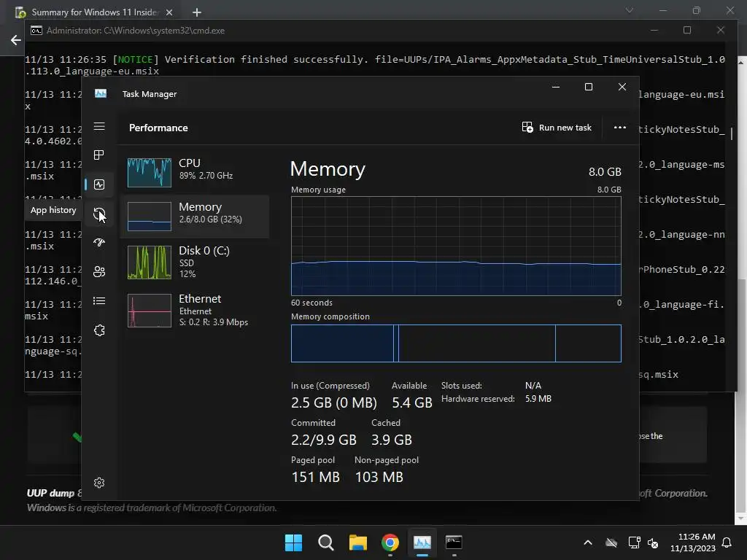The width and height of the screenshot is (747, 560).
Task: Select the Performance page icon
Action: pos(99,184)
